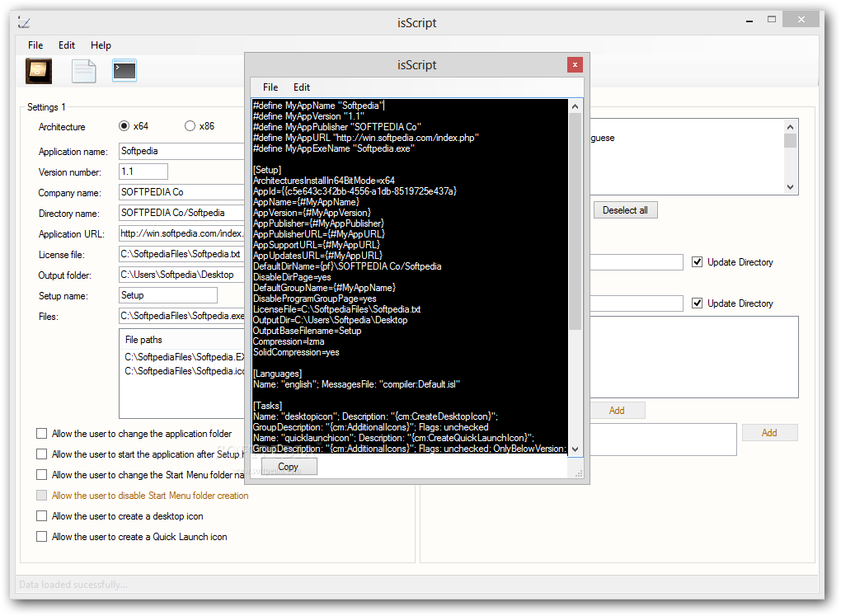Click the script dialog resize grip
The height and width of the screenshot is (616, 841).
pos(580,474)
